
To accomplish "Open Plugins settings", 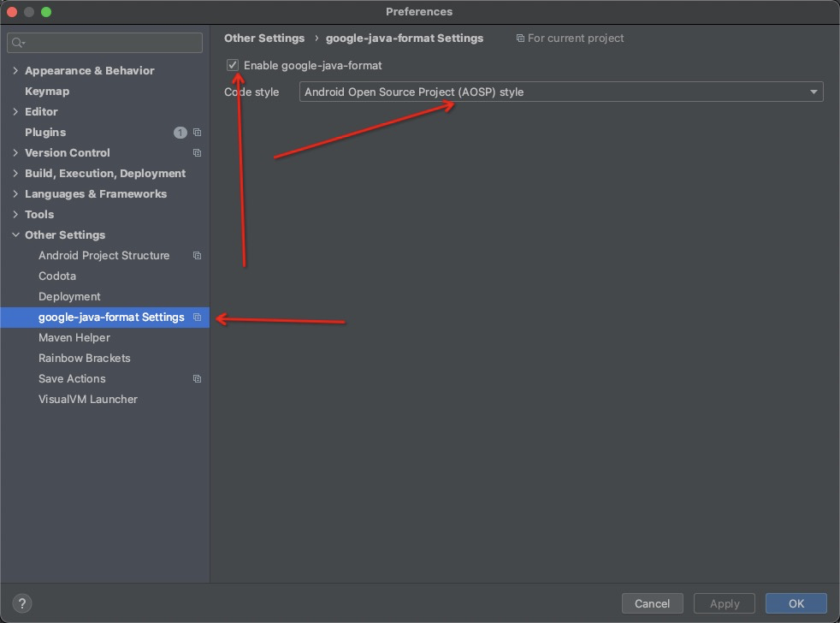I will click(45, 133).
